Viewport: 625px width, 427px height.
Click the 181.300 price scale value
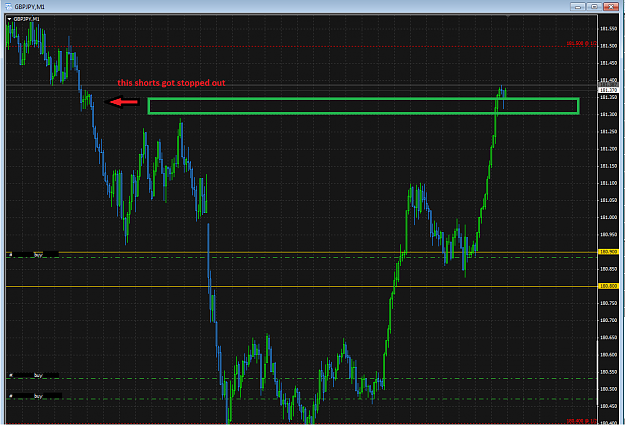pyautogui.click(x=609, y=114)
